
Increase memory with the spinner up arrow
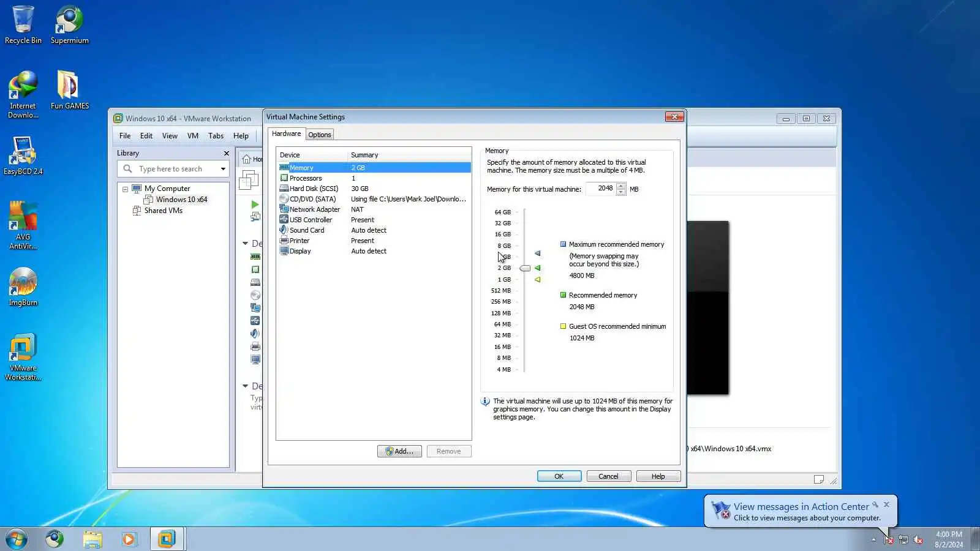[621, 186]
